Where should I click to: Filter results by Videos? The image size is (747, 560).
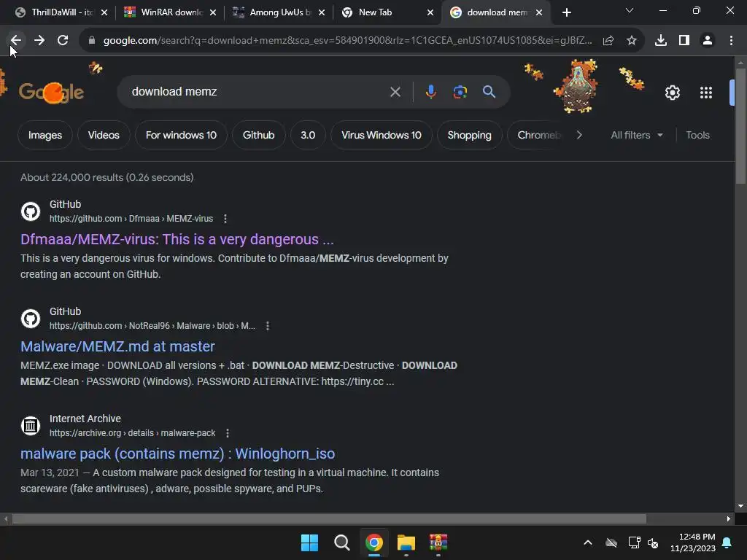coord(104,135)
